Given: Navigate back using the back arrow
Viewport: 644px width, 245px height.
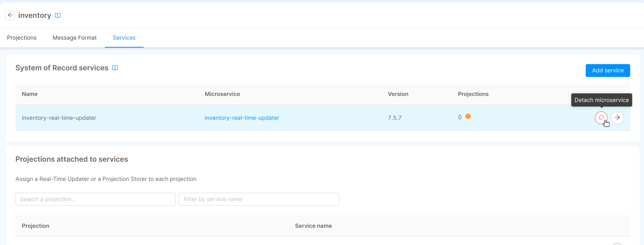Looking at the screenshot, I should coord(10,15).
